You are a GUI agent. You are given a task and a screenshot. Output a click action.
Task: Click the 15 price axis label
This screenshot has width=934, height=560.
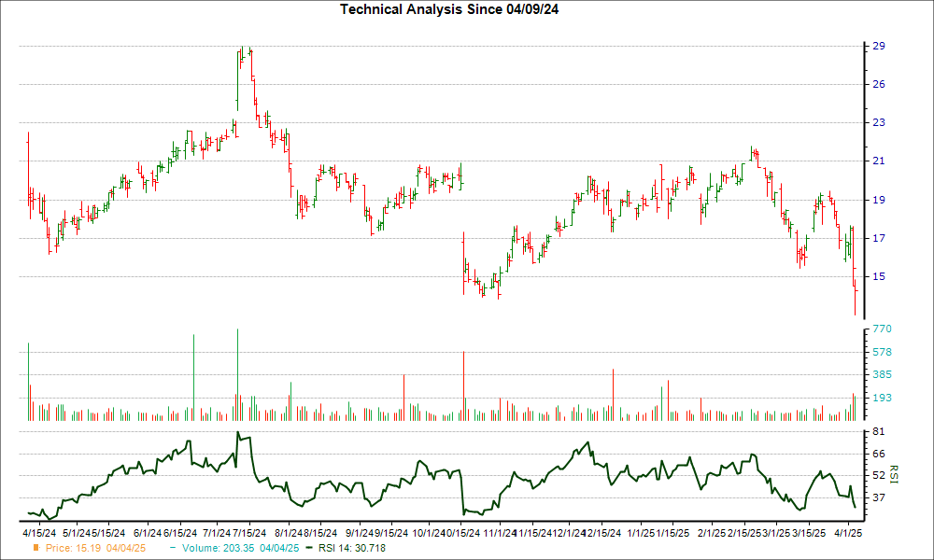pyautogui.click(x=879, y=276)
